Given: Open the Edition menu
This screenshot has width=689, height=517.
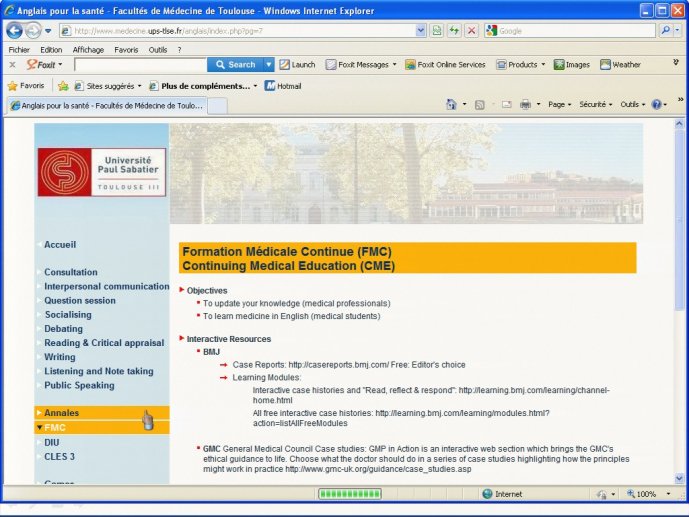Looking at the screenshot, I should click(51, 50).
